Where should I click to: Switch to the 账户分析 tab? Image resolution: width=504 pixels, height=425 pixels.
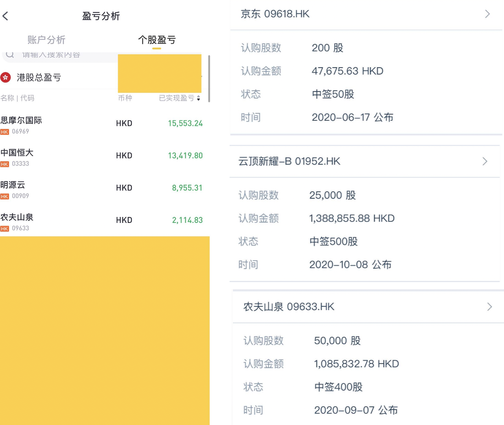[46, 40]
